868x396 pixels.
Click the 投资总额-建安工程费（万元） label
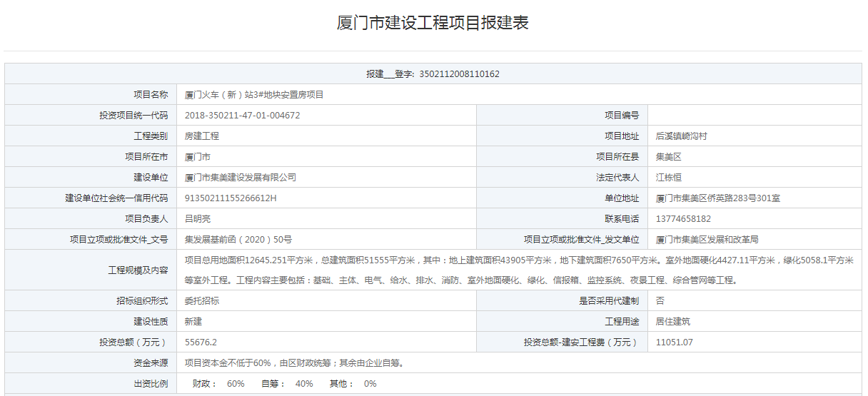tap(581, 342)
